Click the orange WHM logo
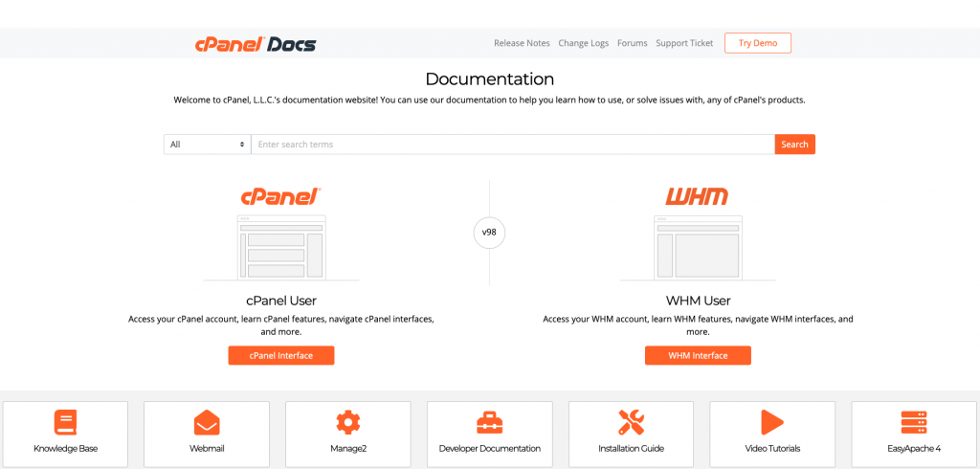The image size is (980, 469). tap(697, 197)
